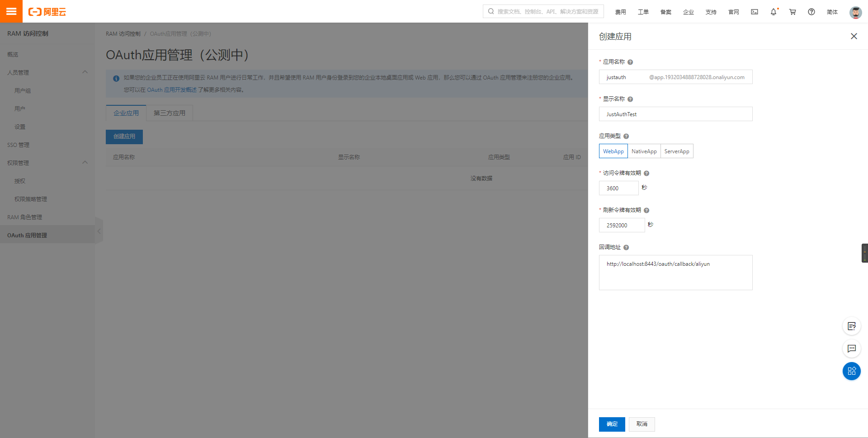Click the user avatar in the header

[x=855, y=12]
